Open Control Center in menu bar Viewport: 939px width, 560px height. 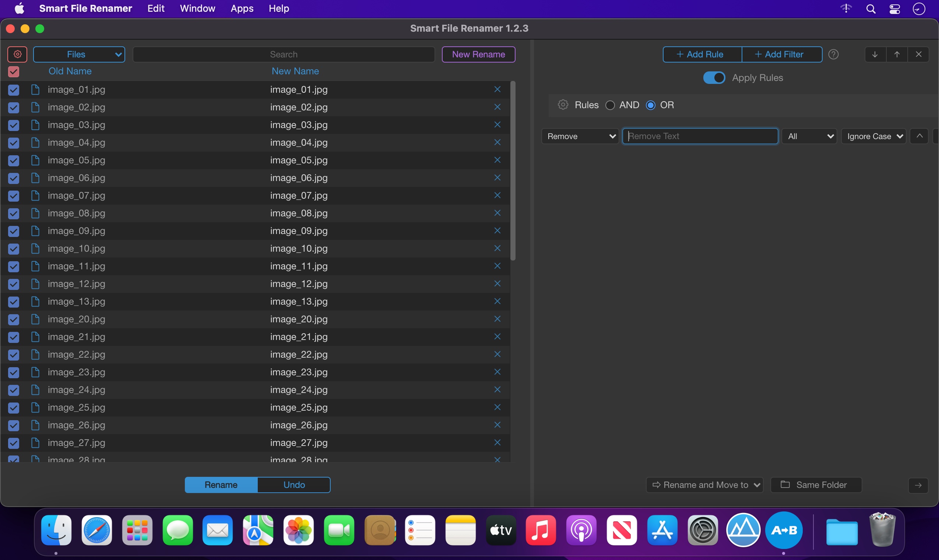click(x=894, y=9)
